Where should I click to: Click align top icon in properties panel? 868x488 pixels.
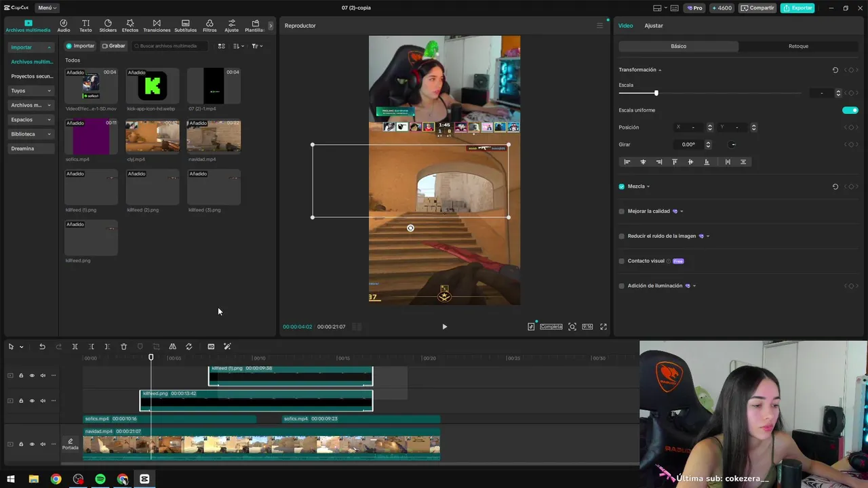tap(674, 162)
